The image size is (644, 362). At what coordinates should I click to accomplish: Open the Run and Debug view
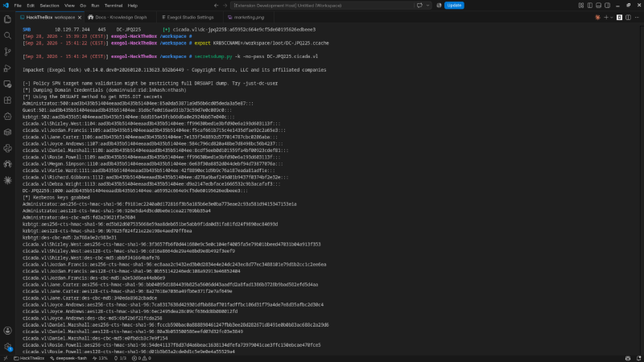click(7, 68)
